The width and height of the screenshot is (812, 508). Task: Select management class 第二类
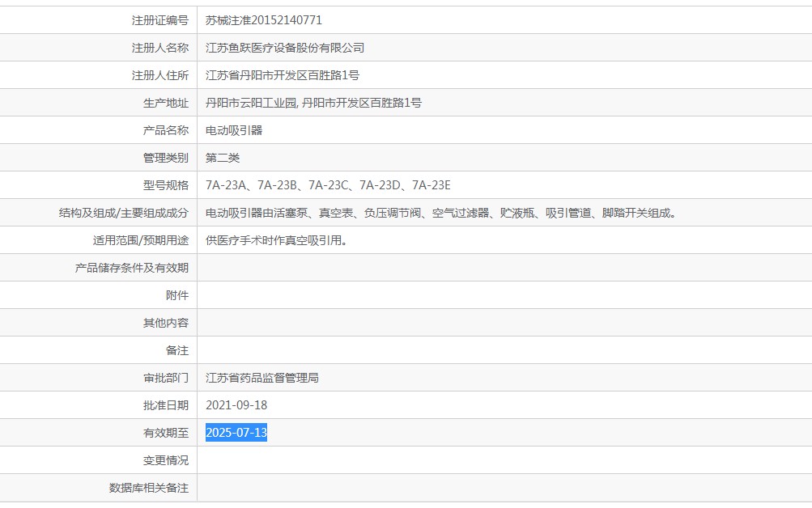click(x=223, y=158)
